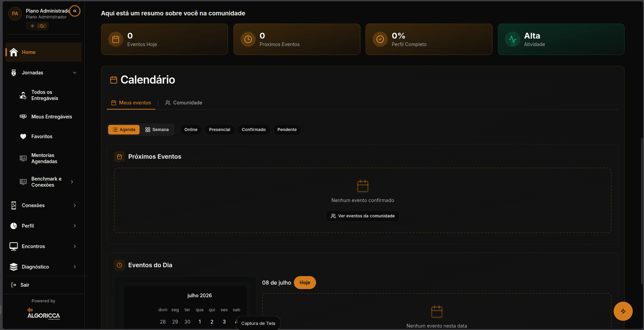The height and width of the screenshot is (330, 644).
Task: Collapse the sidebar with the double-chevron icon
Action: (x=75, y=11)
